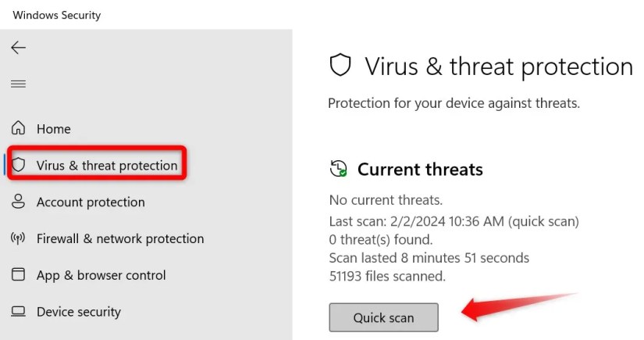This screenshot has height=340, width=644.
Task: Click the Current threats heading
Action: click(x=420, y=170)
